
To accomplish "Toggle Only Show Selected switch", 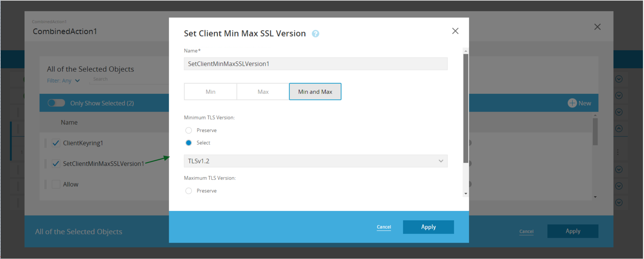I will 56,103.
